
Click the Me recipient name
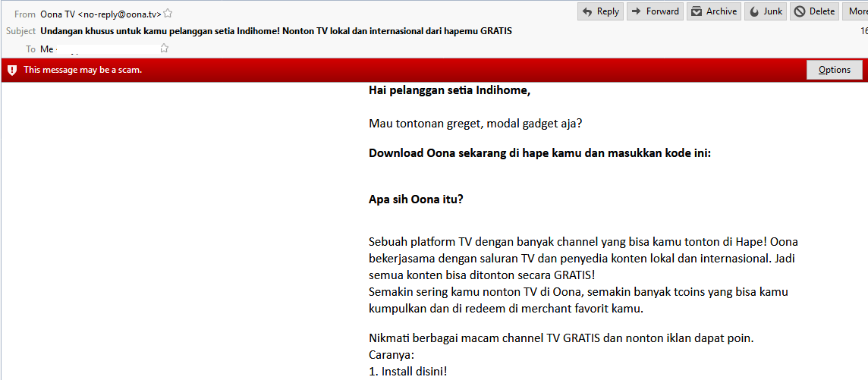point(47,49)
